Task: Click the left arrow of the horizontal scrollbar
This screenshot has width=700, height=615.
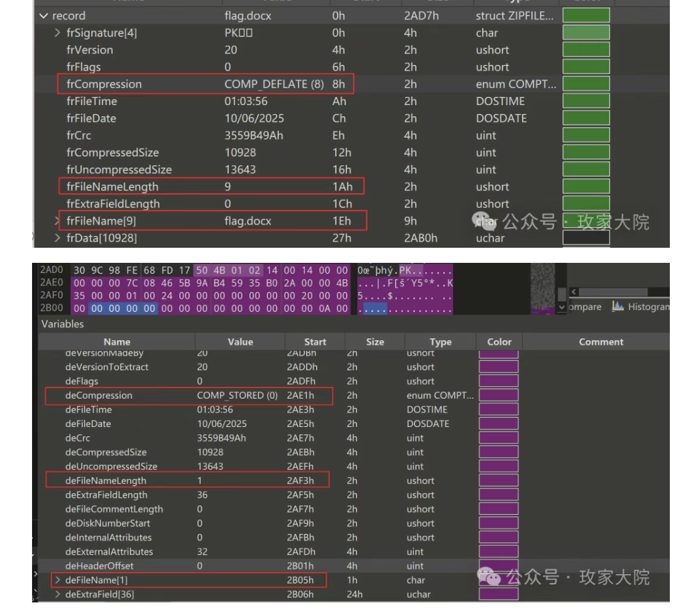Action: [x=573, y=292]
